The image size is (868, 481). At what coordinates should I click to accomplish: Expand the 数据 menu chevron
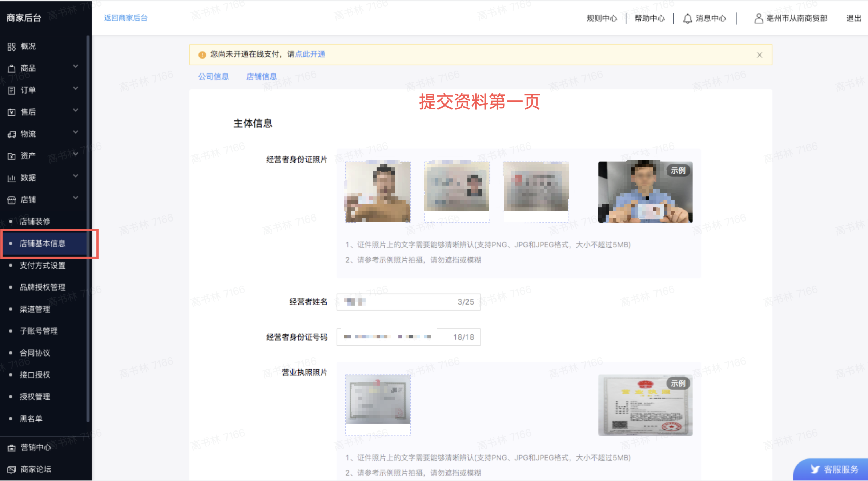tap(75, 176)
